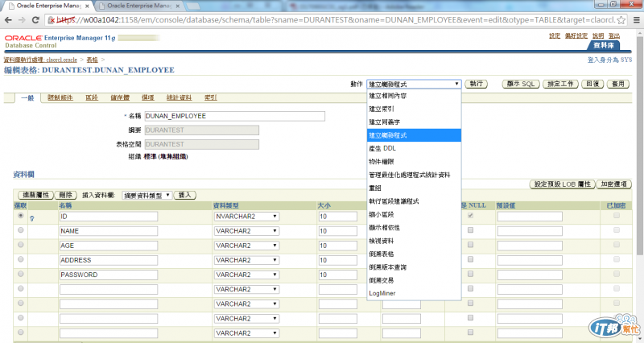Open the data type dropdown for PASSWORD
The image size is (644, 343).
pyautogui.click(x=246, y=275)
